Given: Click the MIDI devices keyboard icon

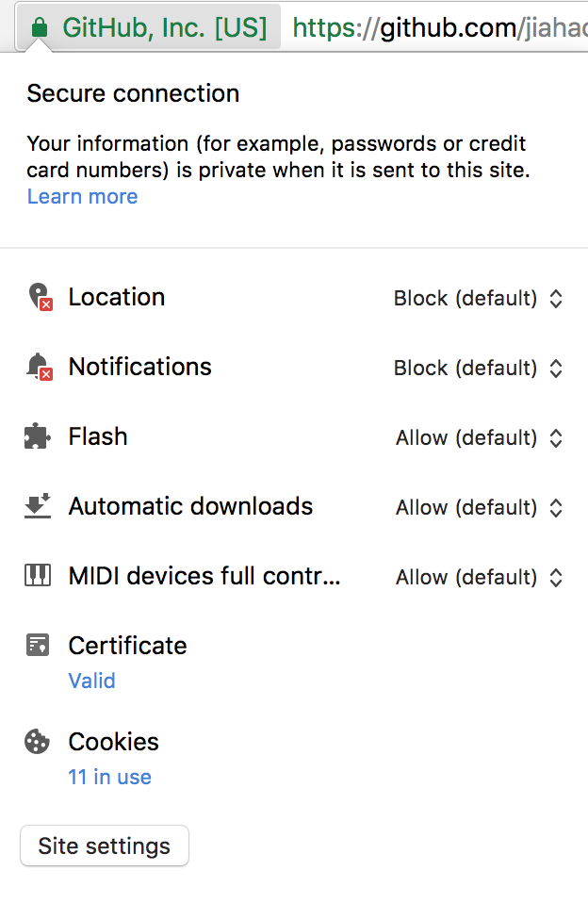Looking at the screenshot, I should (x=37, y=577).
